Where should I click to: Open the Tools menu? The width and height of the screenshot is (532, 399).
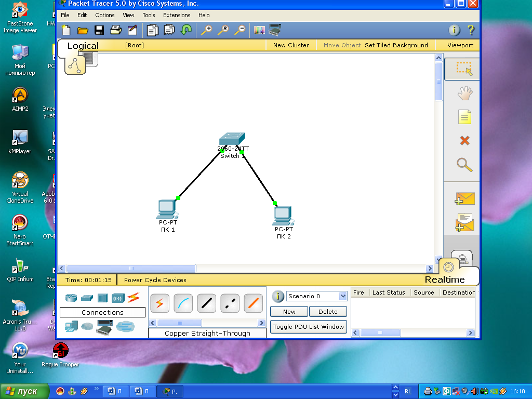[x=149, y=15]
